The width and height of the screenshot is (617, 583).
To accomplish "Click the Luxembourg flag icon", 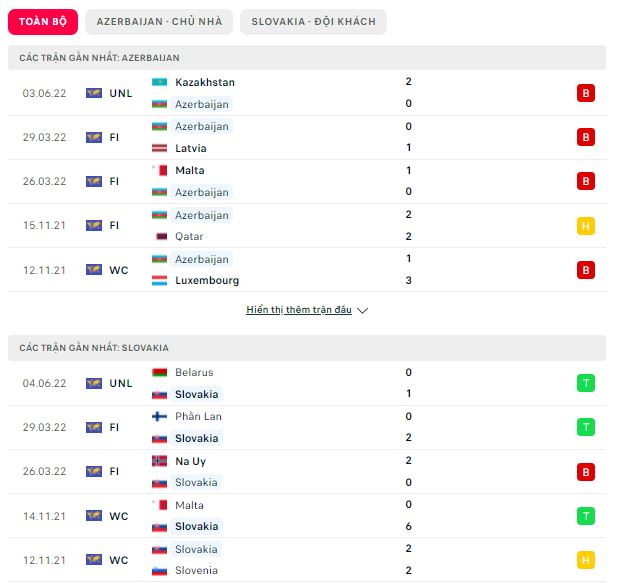I will click(x=159, y=280).
